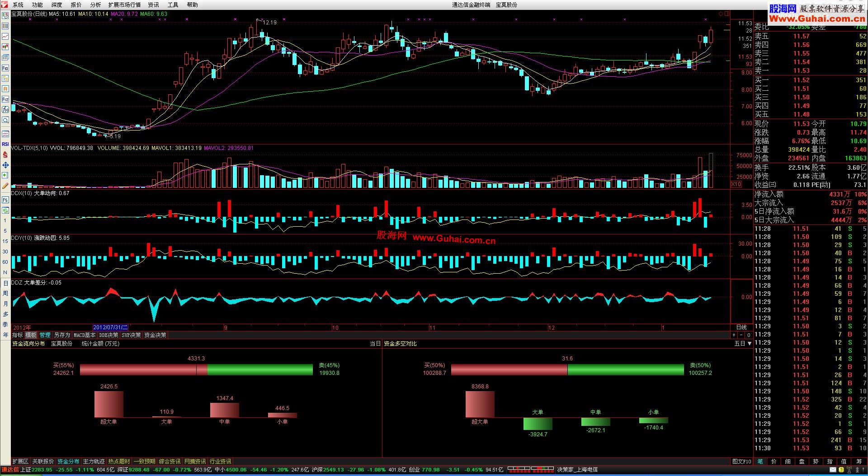Viewport: 868px width, 476px height.
Task: Open the tree structure sector icon
Action: pyautogui.click(x=5, y=78)
